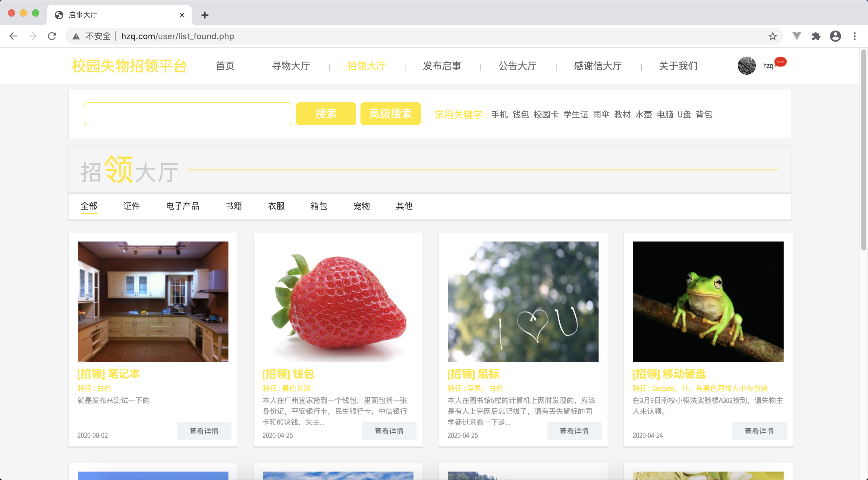Click the browser back arrow
The height and width of the screenshot is (480, 868).
(x=13, y=36)
